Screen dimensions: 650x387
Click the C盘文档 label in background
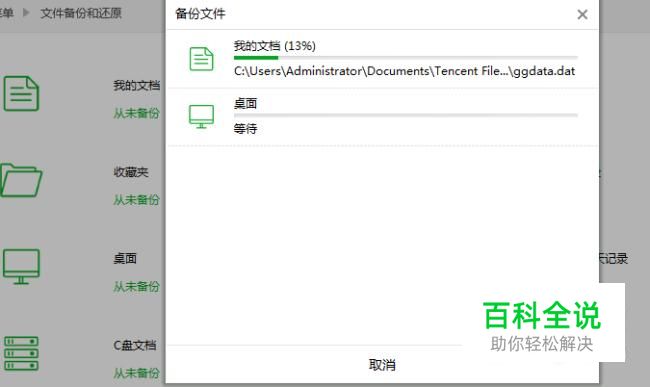[135, 345]
